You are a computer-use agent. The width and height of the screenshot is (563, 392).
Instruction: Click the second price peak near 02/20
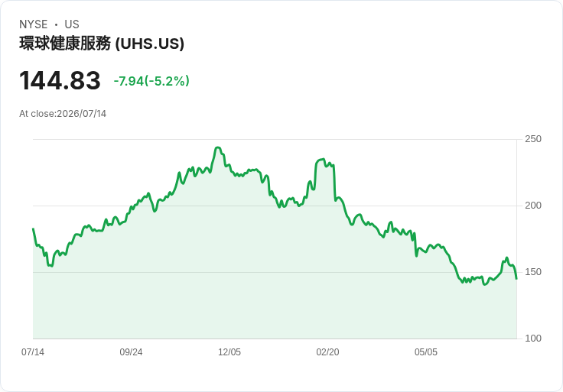pyautogui.click(x=323, y=159)
